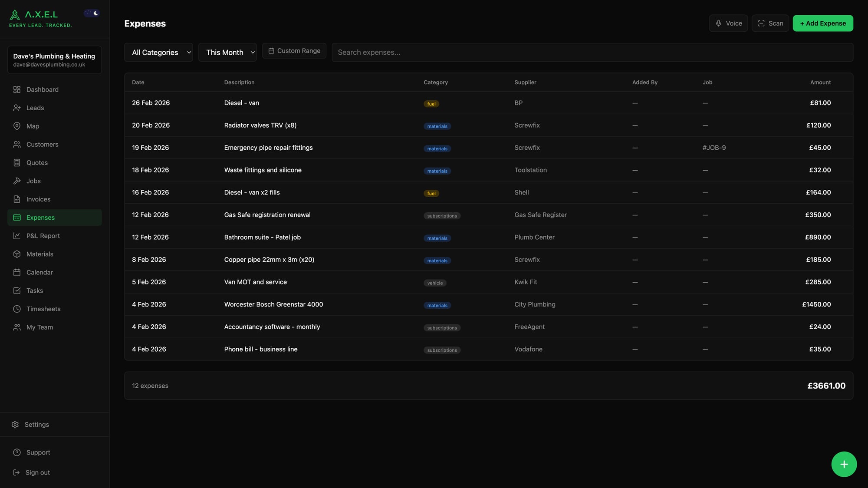Open the Invoices section icon
The height and width of the screenshot is (488, 868).
[17, 199]
